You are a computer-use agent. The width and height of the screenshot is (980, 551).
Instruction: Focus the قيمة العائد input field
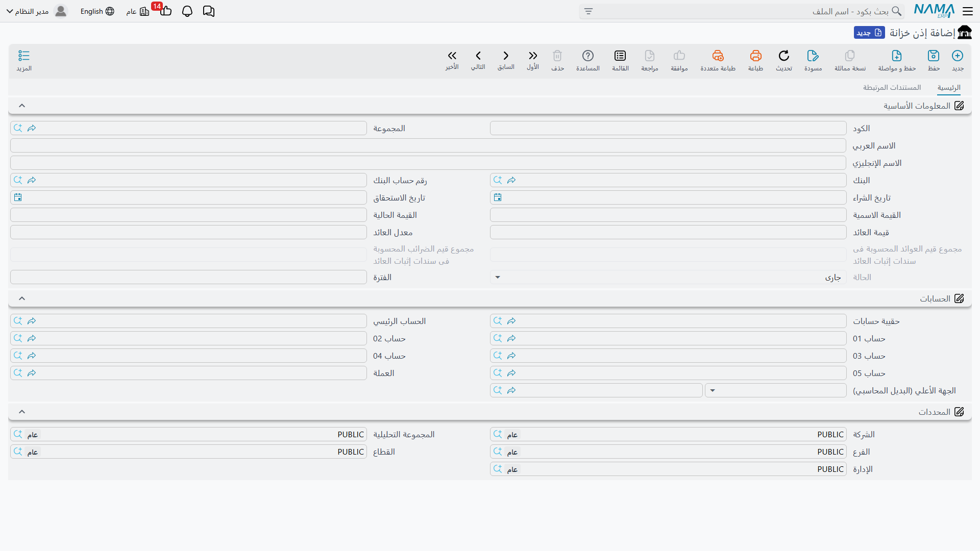[668, 232]
